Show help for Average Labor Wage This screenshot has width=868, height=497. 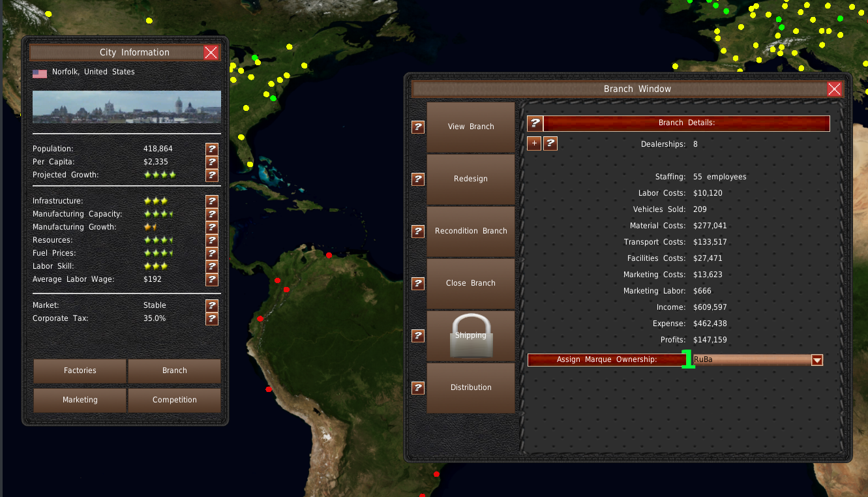[x=211, y=280]
